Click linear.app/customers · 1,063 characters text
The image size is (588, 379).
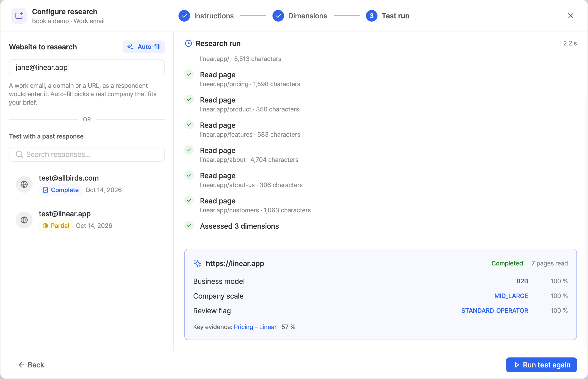255,210
